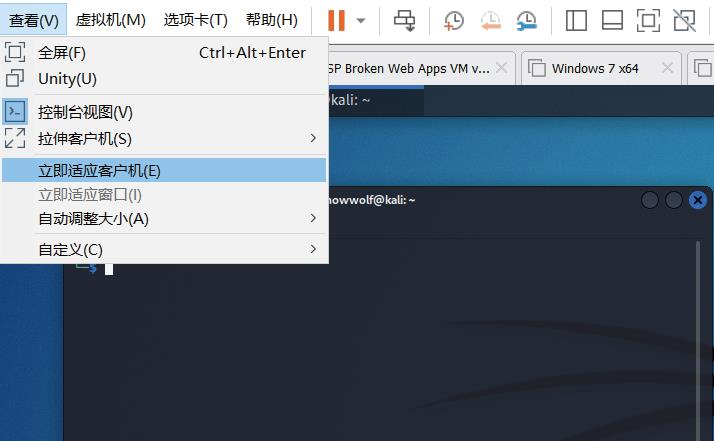Click the greyed 立即适应窗口(I) entry
Screen dimensions: 714x441
(164, 195)
